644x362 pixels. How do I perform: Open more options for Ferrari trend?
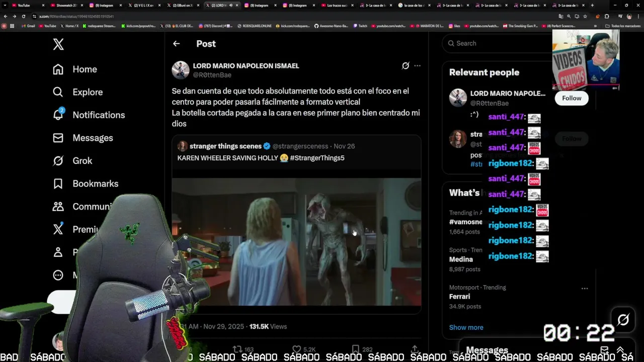click(x=585, y=289)
